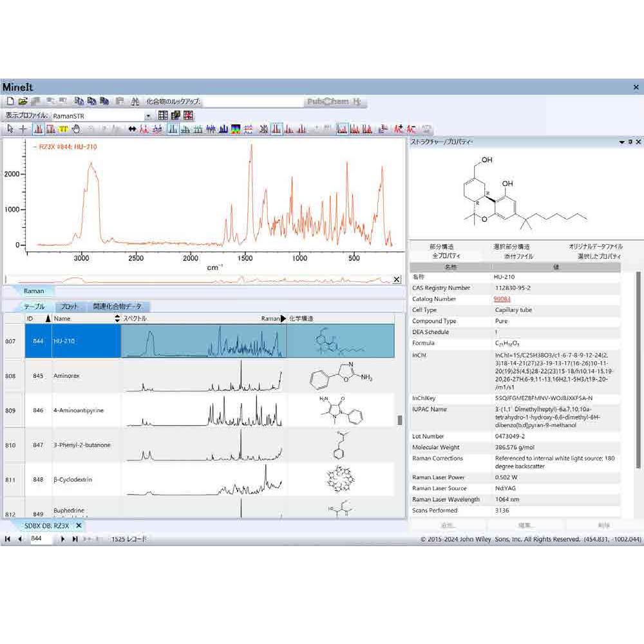Open catalog number link 90083

(502, 299)
